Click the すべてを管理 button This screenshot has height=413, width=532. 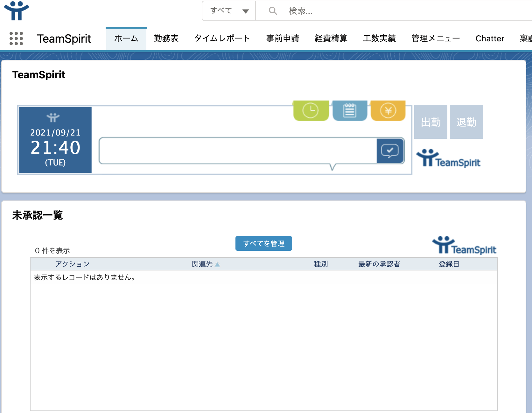(263, 243)
